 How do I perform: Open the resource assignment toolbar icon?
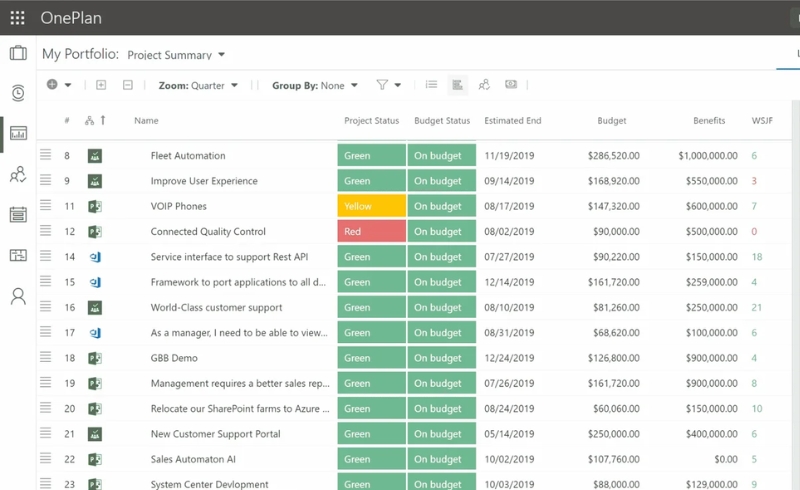484,85
